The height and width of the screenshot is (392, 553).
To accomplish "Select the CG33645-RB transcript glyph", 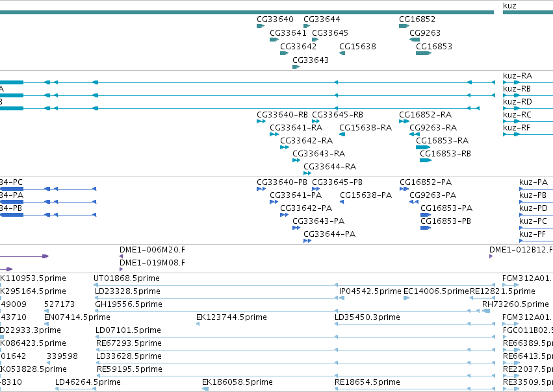I will [x=316, y=121].
